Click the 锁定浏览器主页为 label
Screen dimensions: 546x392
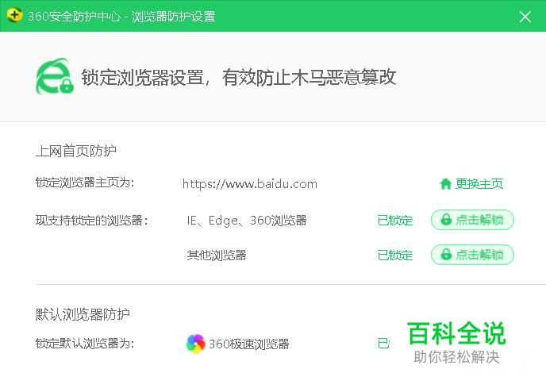(85, 182)
